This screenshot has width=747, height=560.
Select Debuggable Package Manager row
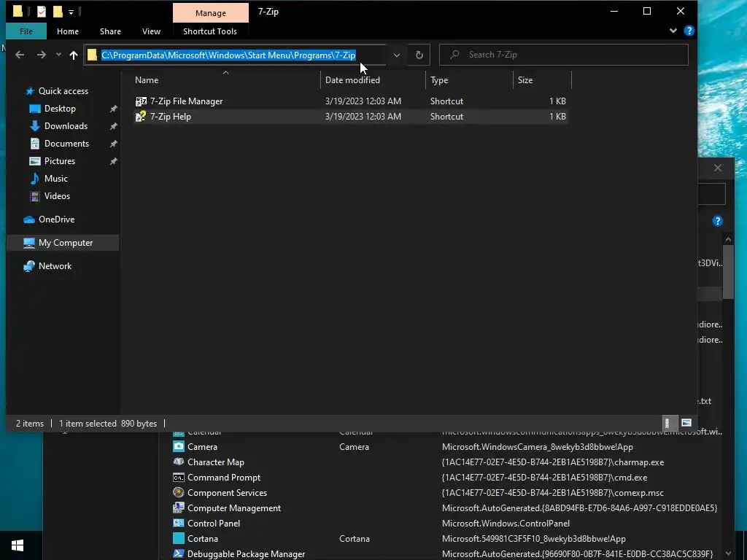coord(447,554)
